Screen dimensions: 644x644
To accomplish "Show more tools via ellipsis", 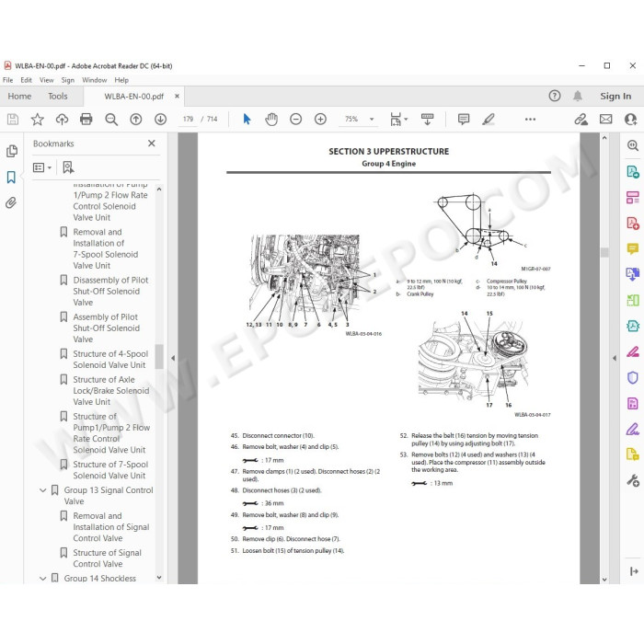I will (x=530, y=119).
